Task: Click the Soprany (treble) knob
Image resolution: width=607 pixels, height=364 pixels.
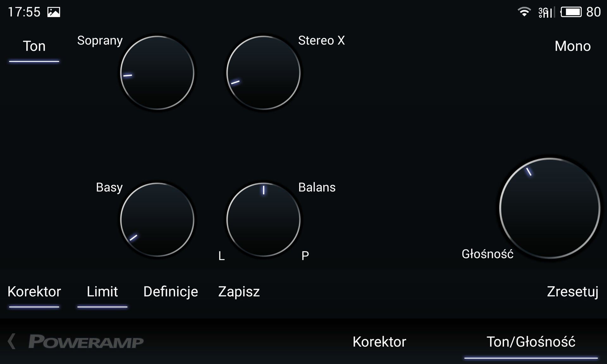Action: [x=157, y=73]
